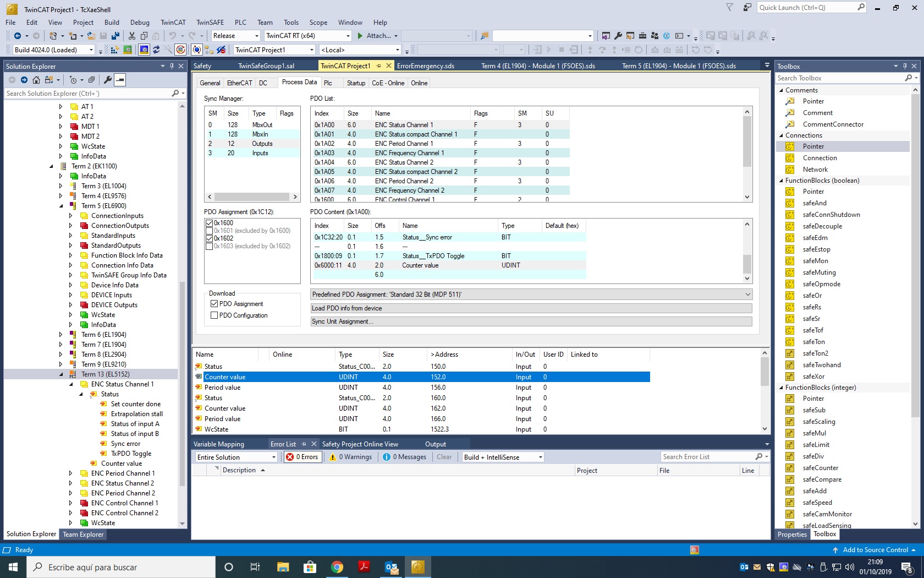
Task: Click Add to Source Control in status bar
Action: click(874, 550)
